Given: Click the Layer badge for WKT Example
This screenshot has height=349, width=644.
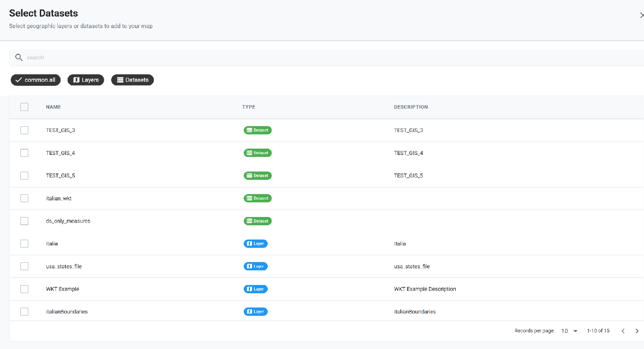Looking at the screenshot, I should coord(256,289).
